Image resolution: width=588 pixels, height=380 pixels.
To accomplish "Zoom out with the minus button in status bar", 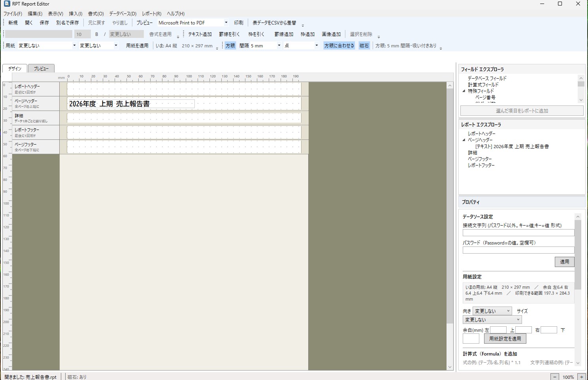I will 555,377.
